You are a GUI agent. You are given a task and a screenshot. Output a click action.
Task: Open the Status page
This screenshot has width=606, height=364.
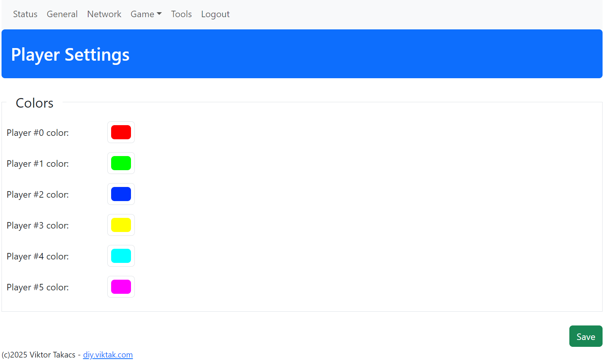pos(25,14)
